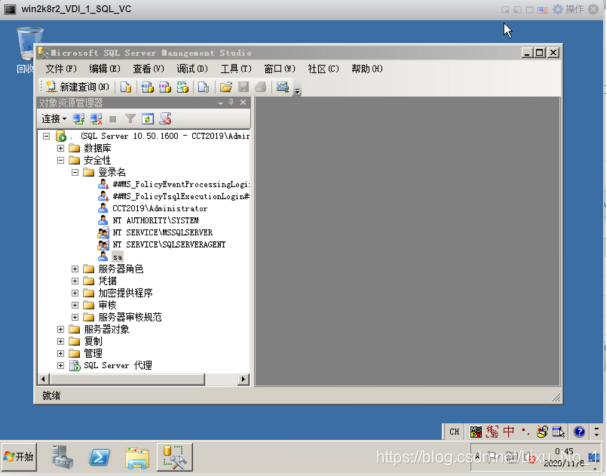Screen dimensions: 607x476
Task: Open the 窗口(W) menu
Action: click(279, 69)
